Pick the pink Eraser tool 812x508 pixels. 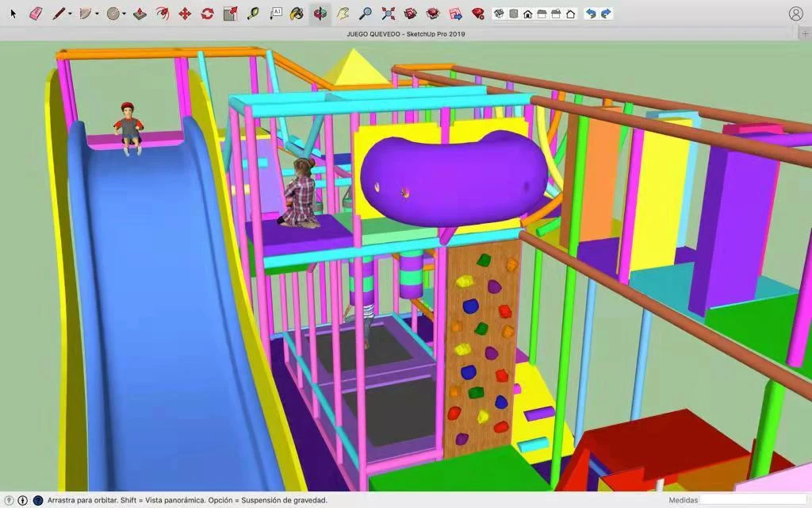(x=36, y=13)
